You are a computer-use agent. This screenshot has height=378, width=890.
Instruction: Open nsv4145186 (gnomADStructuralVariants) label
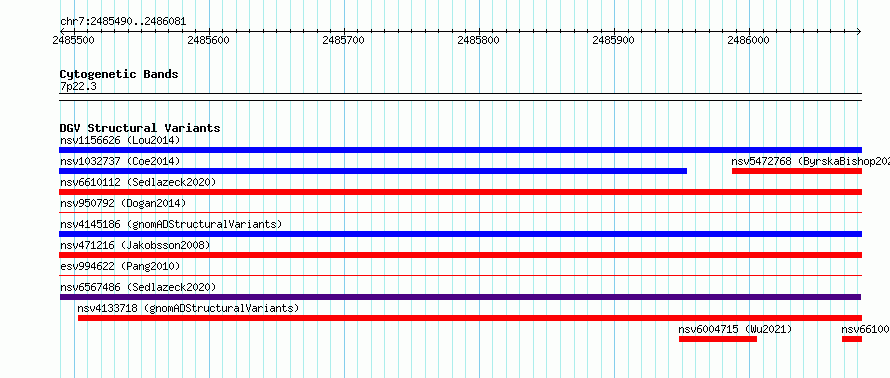pos(171,224)
